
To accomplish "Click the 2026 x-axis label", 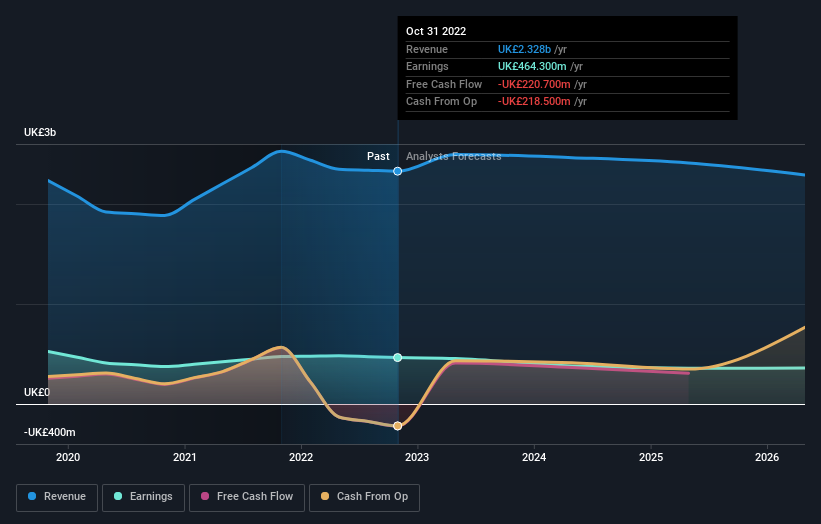I will pyautogui.click(x=767, y=458).
